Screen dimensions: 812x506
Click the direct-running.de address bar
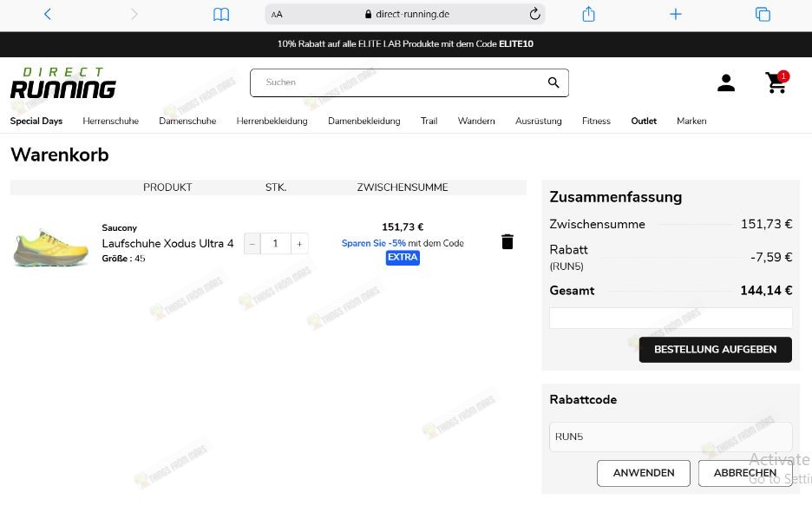click(x=405, y=14)
